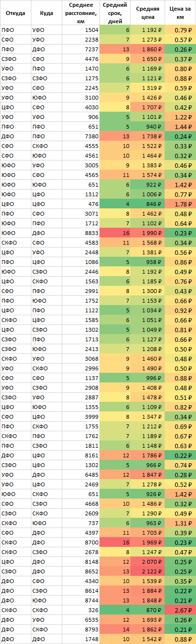Select the 'Среднее расстояние, км' header cell

(81, 13)
